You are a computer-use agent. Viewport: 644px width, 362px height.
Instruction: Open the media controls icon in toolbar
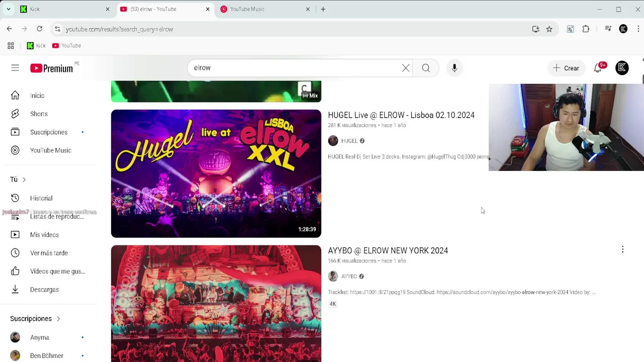click(608, 29)
